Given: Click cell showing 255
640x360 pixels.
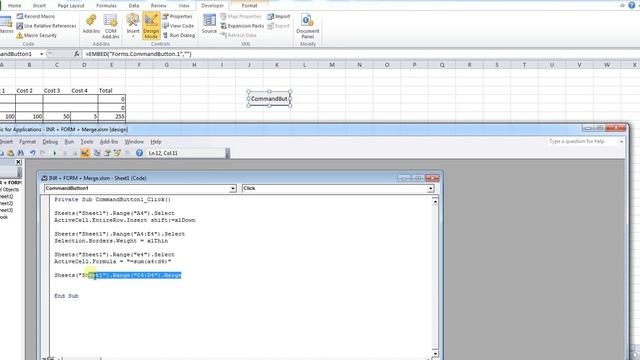Looking at the screenshot, I should (x=111, y=117).
